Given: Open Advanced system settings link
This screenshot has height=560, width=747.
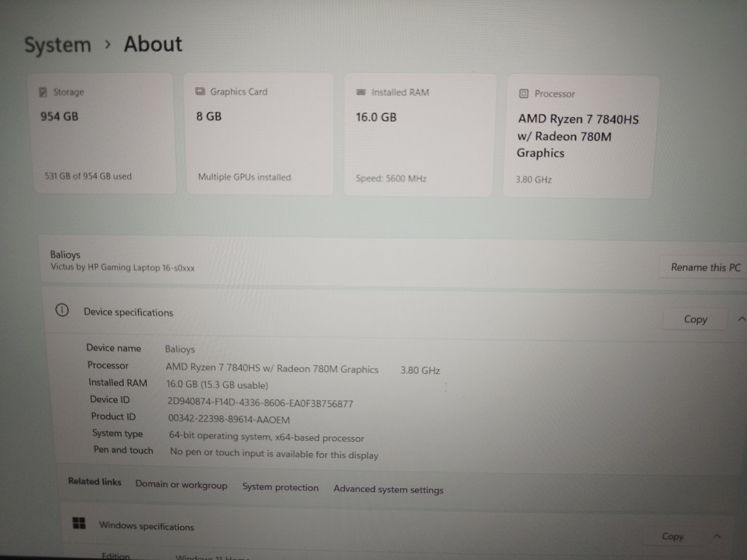Looking at the screenshot, I should pos(389,489).
